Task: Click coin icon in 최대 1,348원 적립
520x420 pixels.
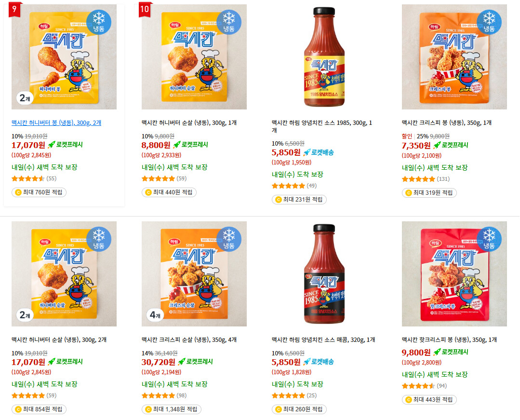Action: tap(148, 409)
